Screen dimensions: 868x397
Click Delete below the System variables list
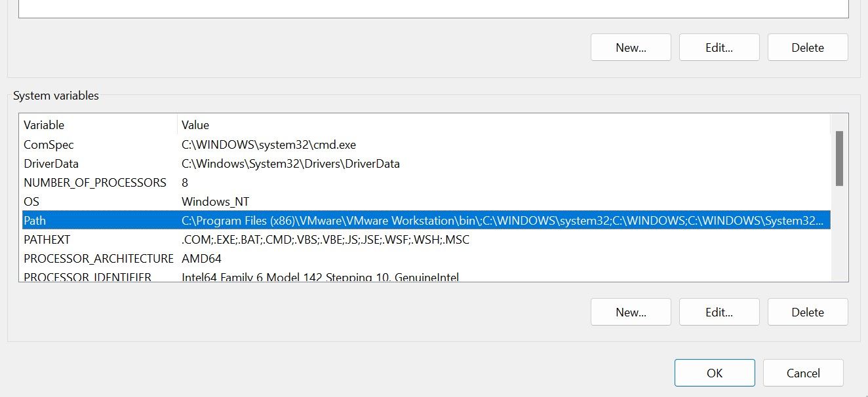(x=808, y=312)
